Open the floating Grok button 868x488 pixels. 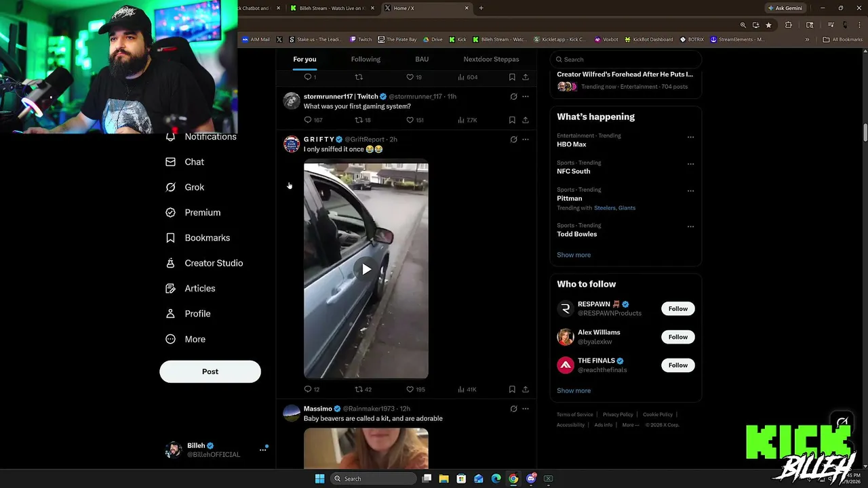[842, 423]
